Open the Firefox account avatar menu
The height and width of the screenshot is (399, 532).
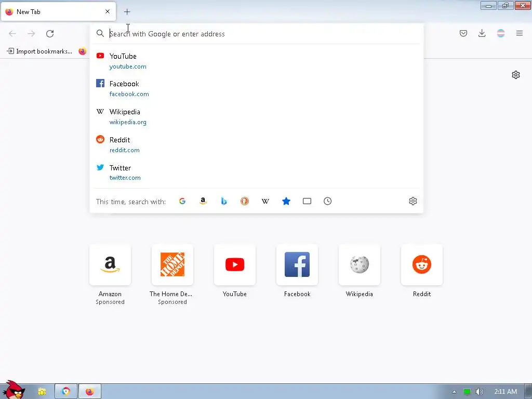(501, 33)
